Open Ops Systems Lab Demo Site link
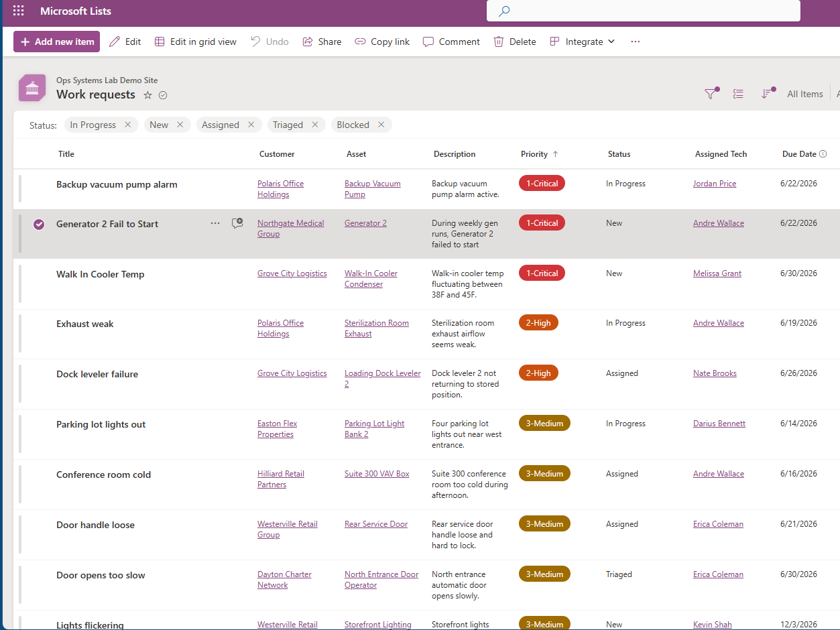 tap(107, 80)
